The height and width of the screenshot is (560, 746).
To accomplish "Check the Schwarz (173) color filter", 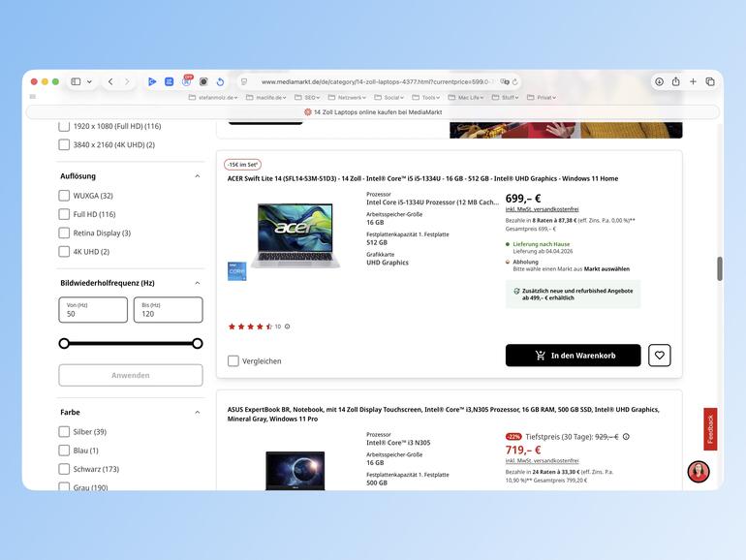I will [x=64, y=469].
